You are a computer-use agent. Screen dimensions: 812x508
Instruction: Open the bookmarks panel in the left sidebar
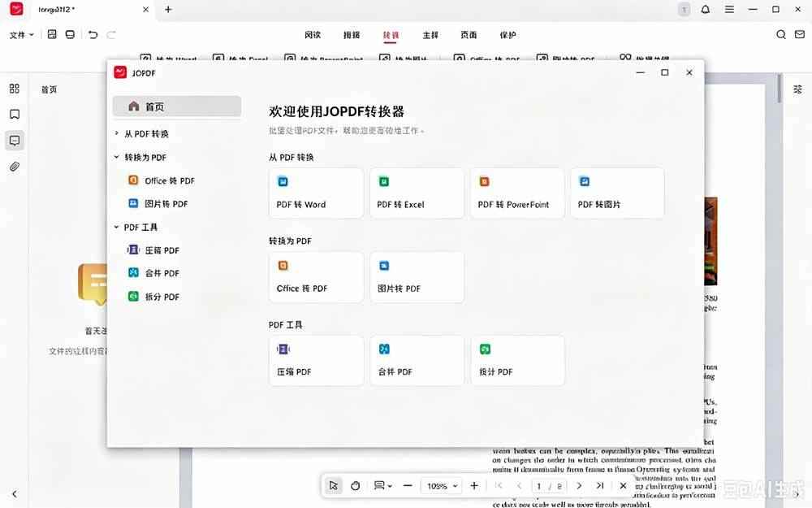(x=15, y=114)
